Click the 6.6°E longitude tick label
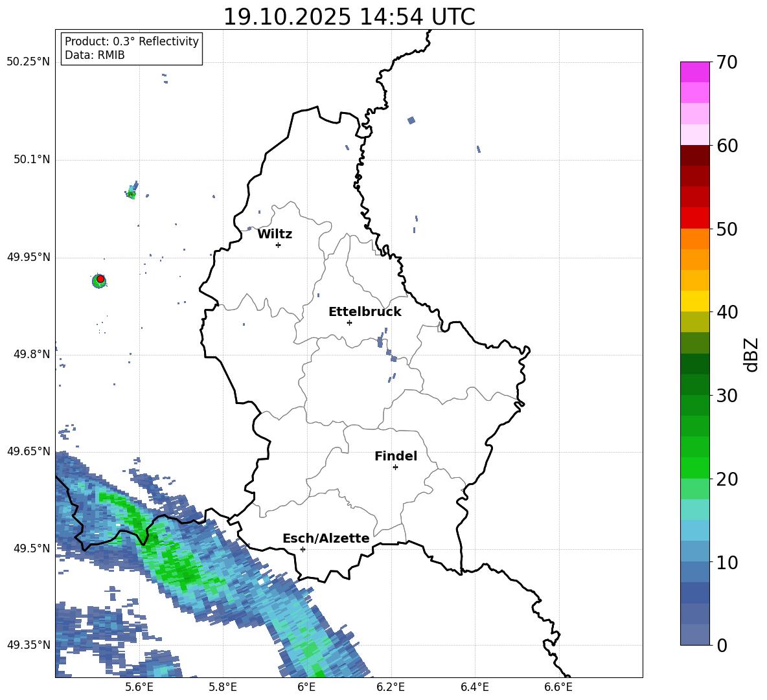This screenshot has width=767, height=700. click(558, 687)
